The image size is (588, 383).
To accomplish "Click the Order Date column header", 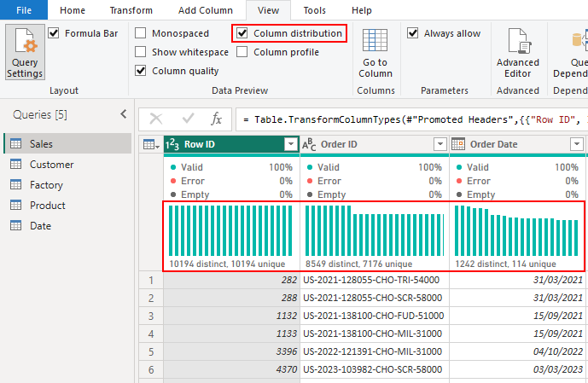I will (517, 144).
